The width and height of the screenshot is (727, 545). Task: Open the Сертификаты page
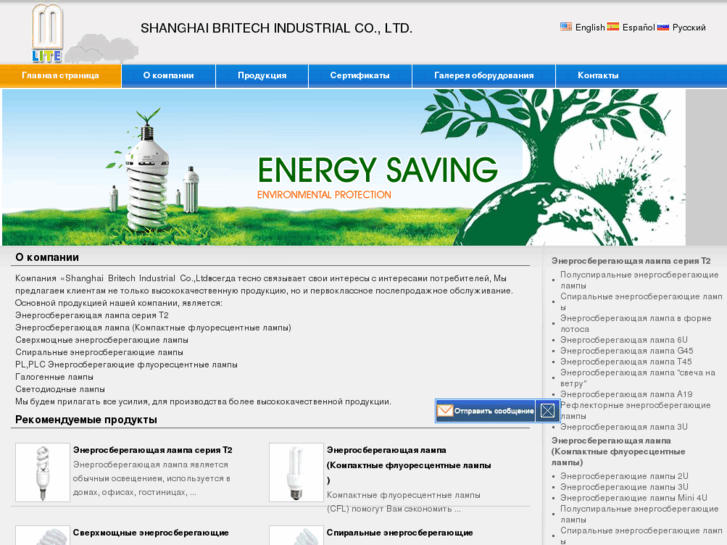coord(360,76)
